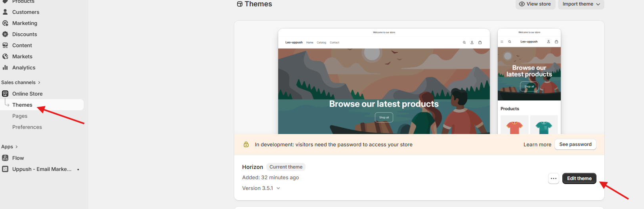Expand the Sales channels chevron

39,82
